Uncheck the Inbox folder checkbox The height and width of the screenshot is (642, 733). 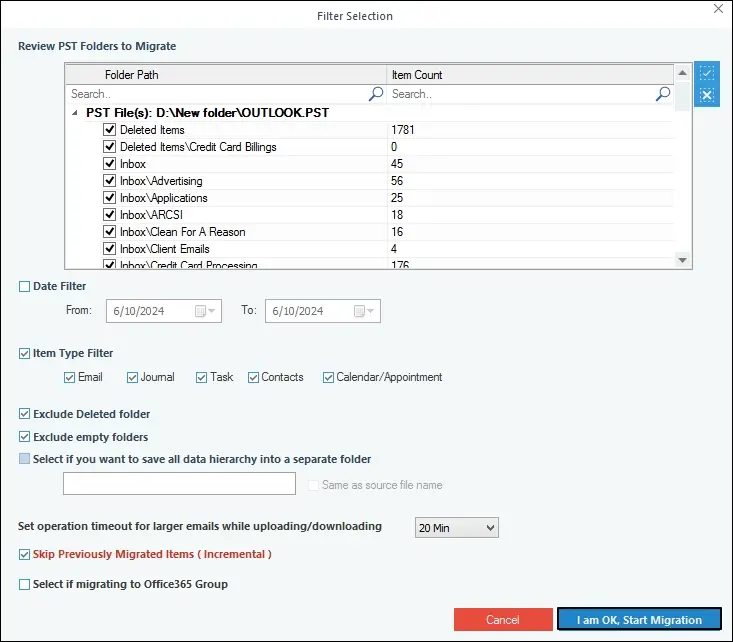(109, 164)
